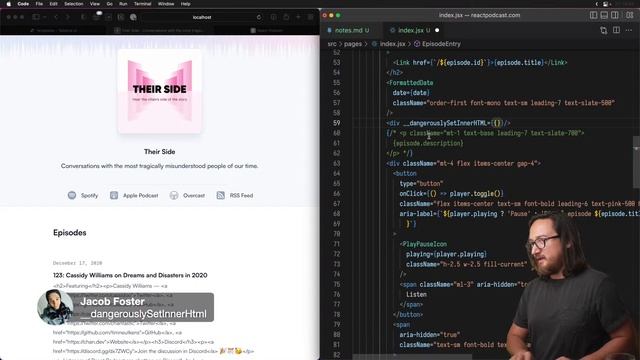Click the unsaved dot on index.jsx tab
The image size is (640, 360).
437,30
